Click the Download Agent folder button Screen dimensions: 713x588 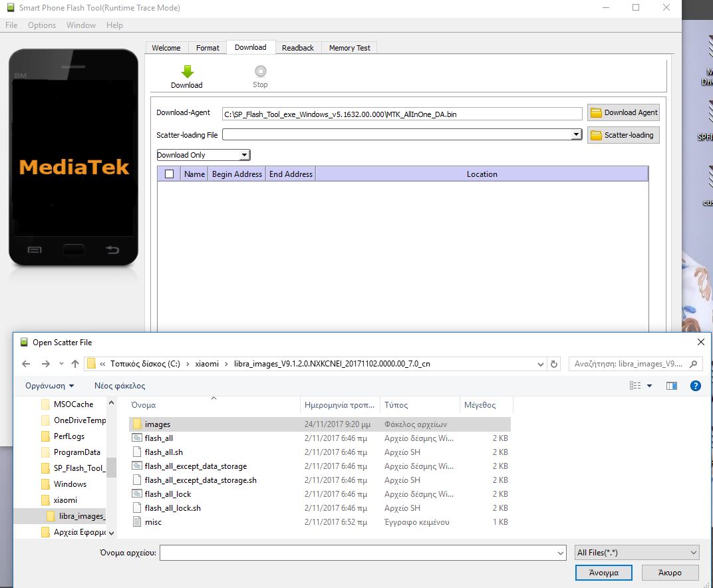tap(623, 112)
